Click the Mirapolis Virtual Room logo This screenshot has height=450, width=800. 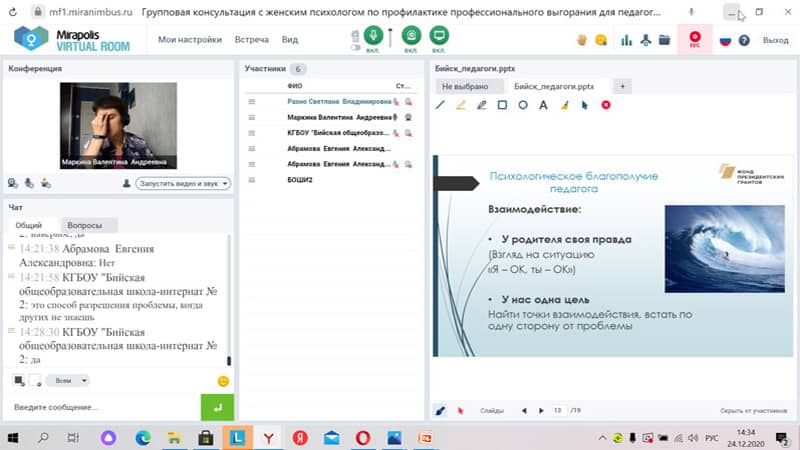point(72,39)
